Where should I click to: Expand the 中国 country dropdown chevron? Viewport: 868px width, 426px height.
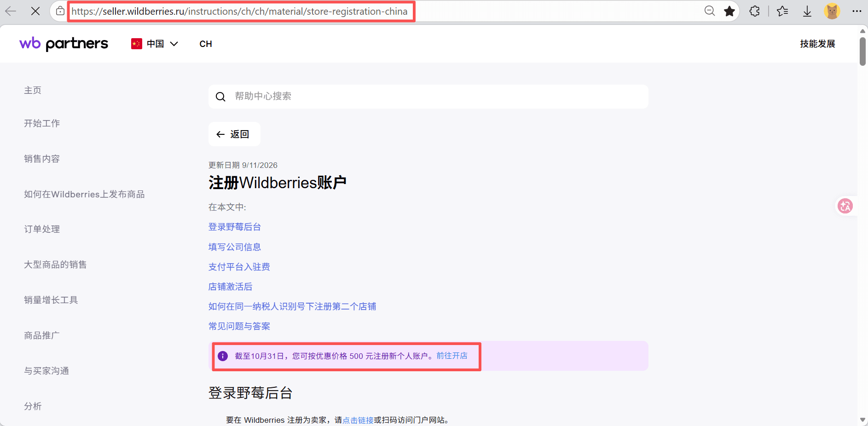click(174, 44)
